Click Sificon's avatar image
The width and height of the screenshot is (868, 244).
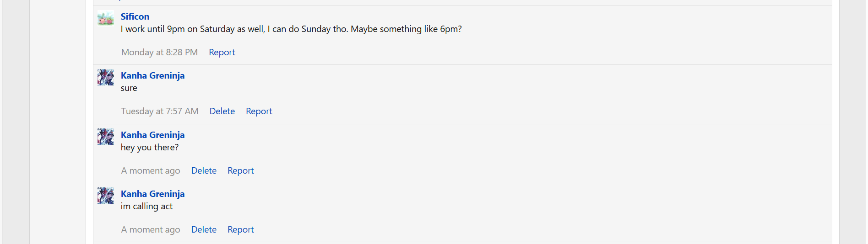tap(106, 18)
